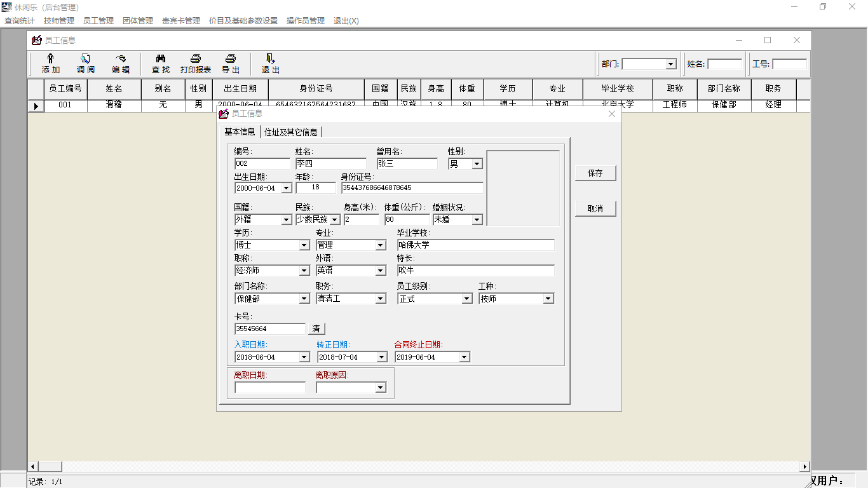Screen dimensions: 868x488
Task: Click the 添加 (Add) toolbar icon
Action: tap(51, 58)
